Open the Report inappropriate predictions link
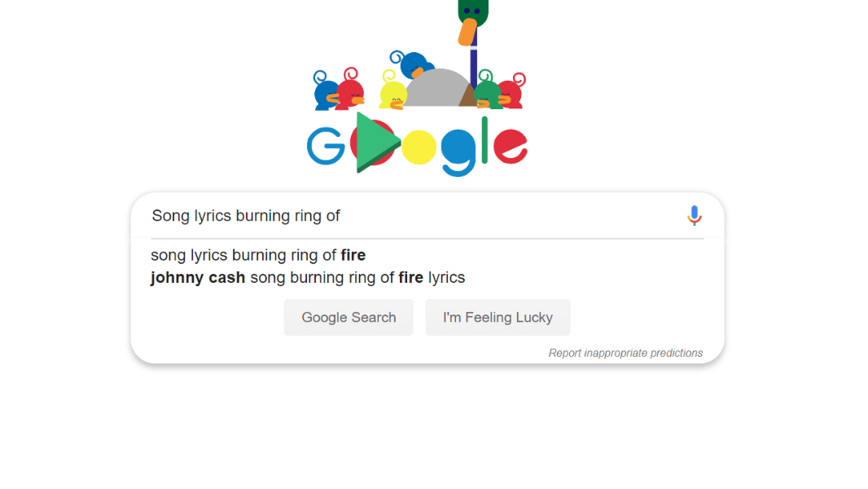868x489 pixels. pos(627,353)
